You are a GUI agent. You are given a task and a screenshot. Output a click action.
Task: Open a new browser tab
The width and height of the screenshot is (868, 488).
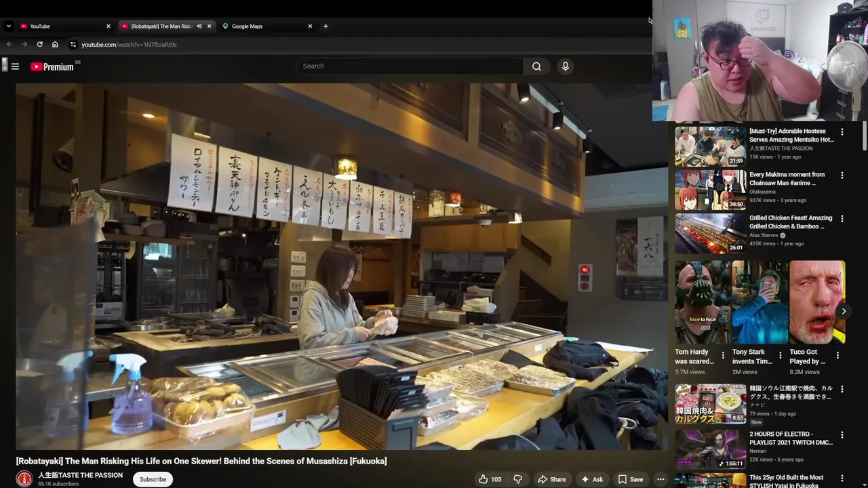click(325, 26)
